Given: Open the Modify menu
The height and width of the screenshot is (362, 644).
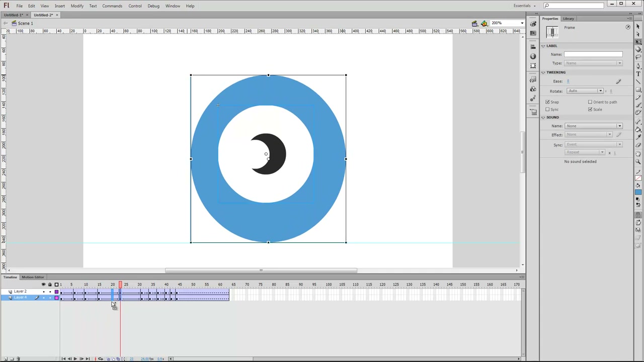Looking at the screenshot, I should (x=77, y=6).
